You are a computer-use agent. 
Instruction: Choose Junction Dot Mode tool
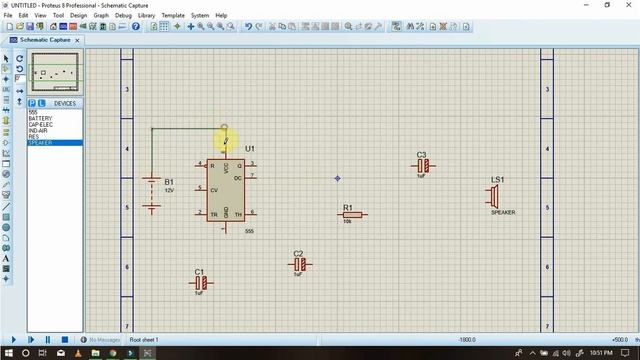coord(6,79)
